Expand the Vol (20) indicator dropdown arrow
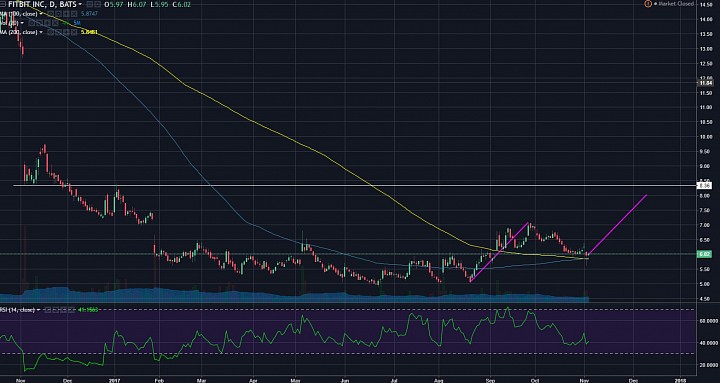The width and height of the screenshot is (720, 383). [22, 23]
